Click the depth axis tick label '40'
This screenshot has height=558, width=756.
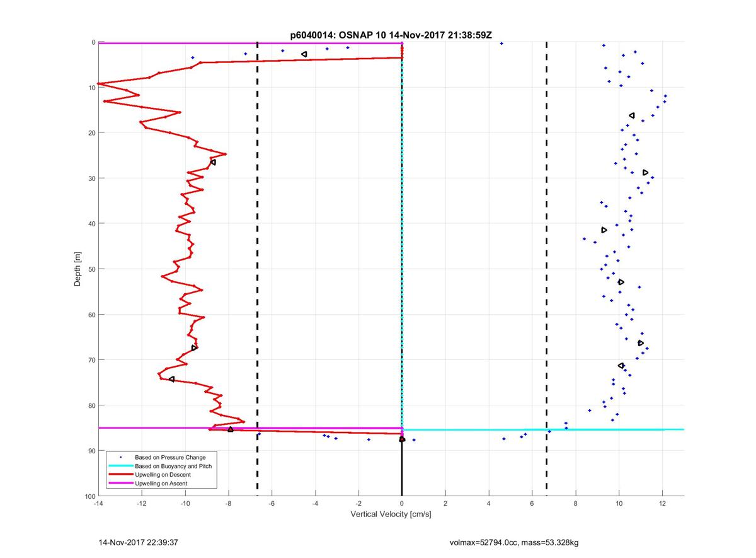tap(91, 223)
